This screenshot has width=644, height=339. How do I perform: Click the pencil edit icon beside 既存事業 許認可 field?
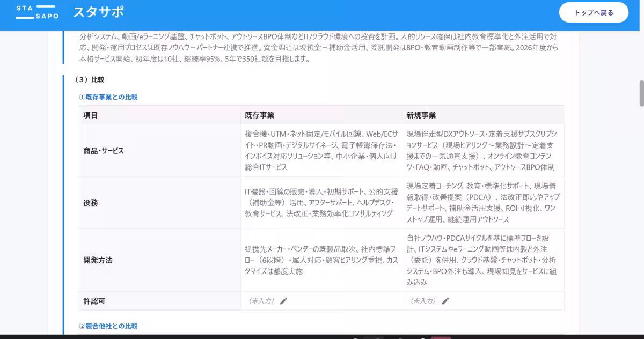[x=283, y=301]
